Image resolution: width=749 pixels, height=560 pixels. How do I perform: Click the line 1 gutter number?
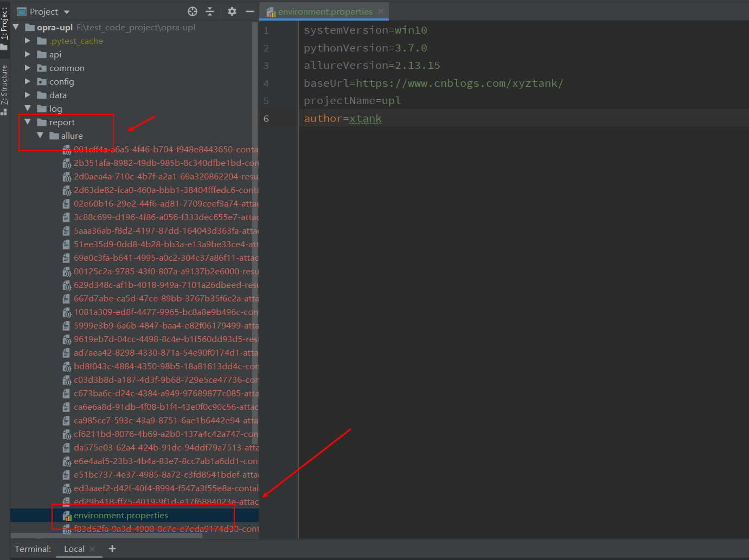coord(266,30)
